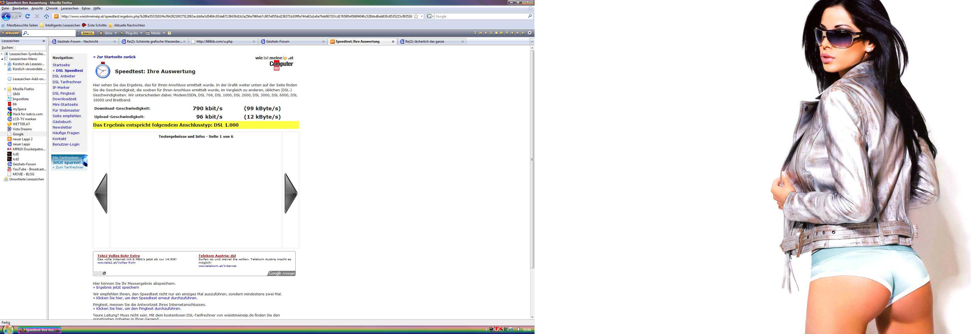Open the address bar history dropdown arrow
980x334 pixels.
pyautogui.click(x=422, y=16)
